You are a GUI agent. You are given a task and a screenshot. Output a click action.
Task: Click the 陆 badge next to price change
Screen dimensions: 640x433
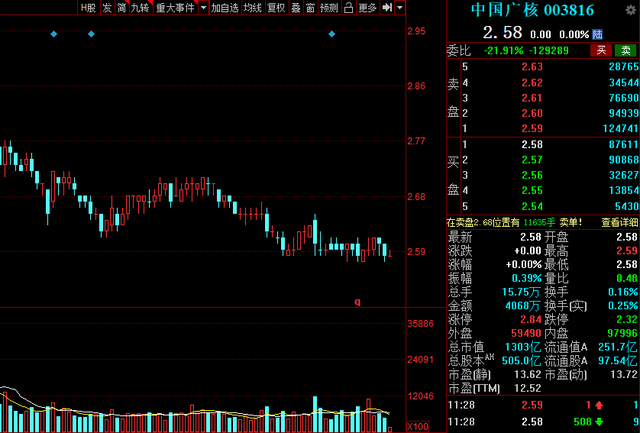click(597, 33)
